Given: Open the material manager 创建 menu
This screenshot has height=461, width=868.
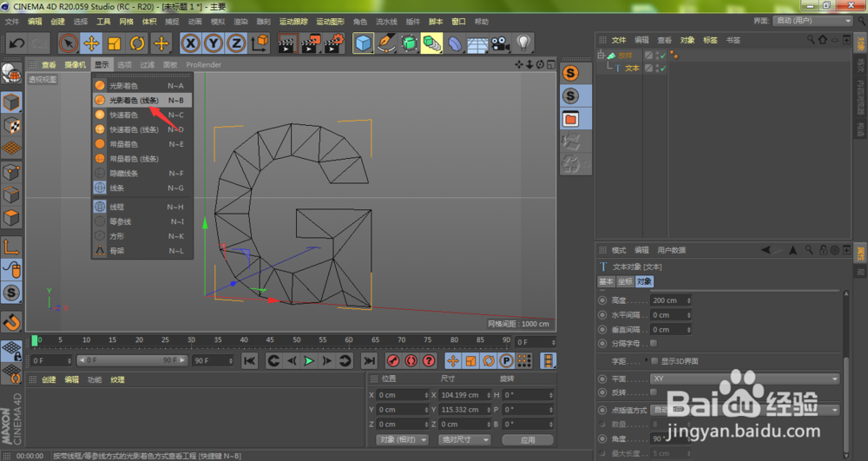Looking at the screenshot, I should pos(49,379).
